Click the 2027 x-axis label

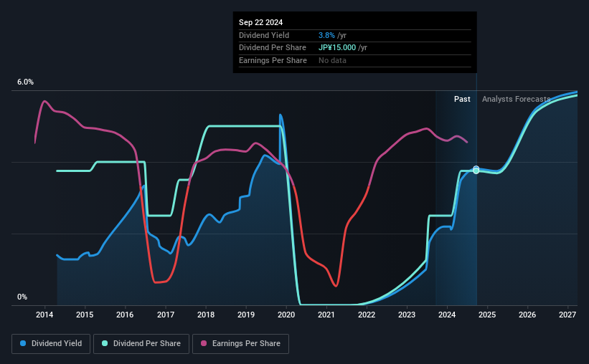pos(567,315)
